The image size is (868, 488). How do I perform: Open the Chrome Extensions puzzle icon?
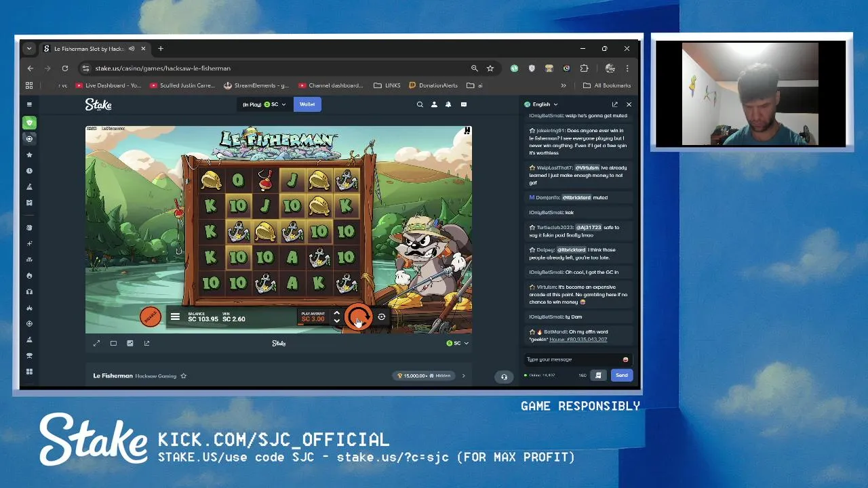tap(584, 68)
